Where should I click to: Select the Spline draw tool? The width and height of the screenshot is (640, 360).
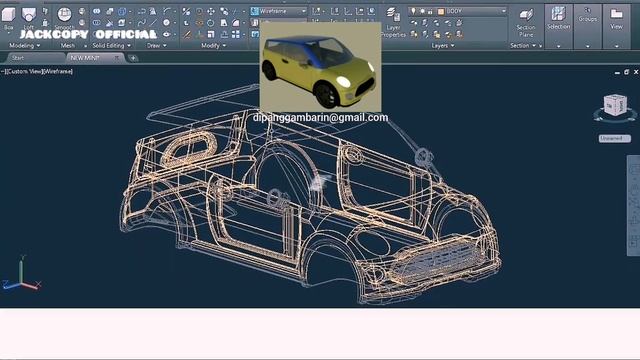[x=142, y=23]
